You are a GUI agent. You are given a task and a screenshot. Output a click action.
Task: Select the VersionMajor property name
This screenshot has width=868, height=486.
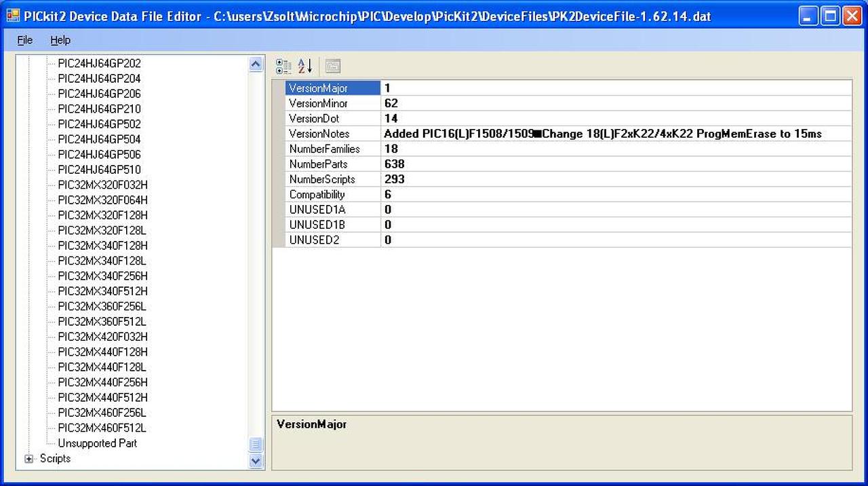[333, 88]
